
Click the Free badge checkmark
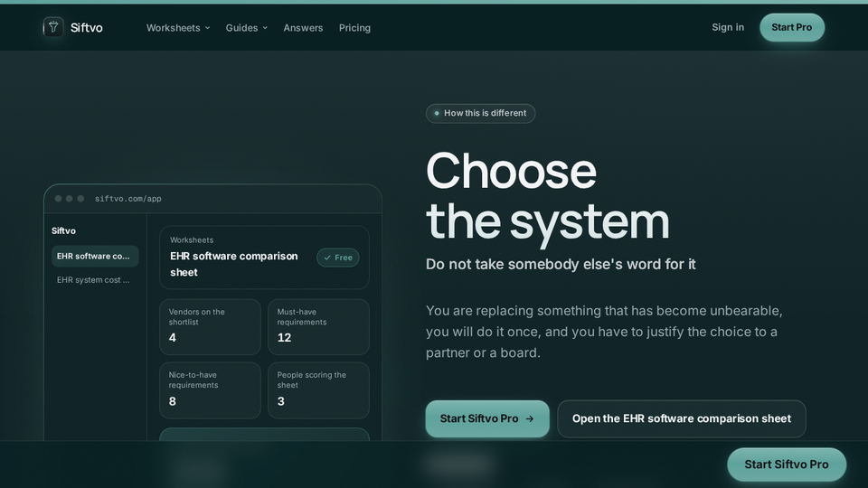(x=327, y=258)
